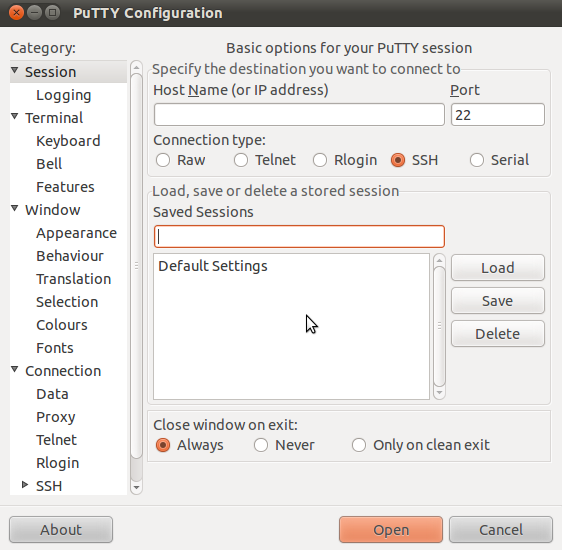The width and height of the screenshot is (562, 550).
Task: Open the Behaviour settings category
Action: pos(70,256)
